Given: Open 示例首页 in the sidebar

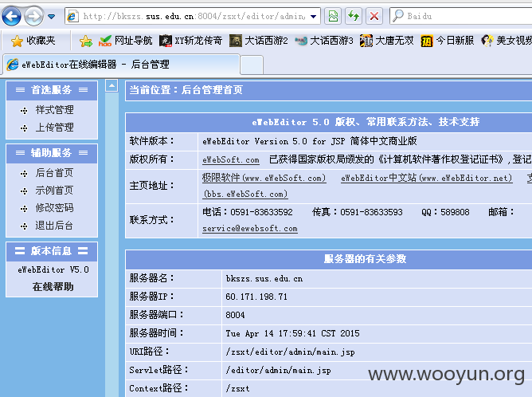Looking at the screenshot, I should (54, 191).
